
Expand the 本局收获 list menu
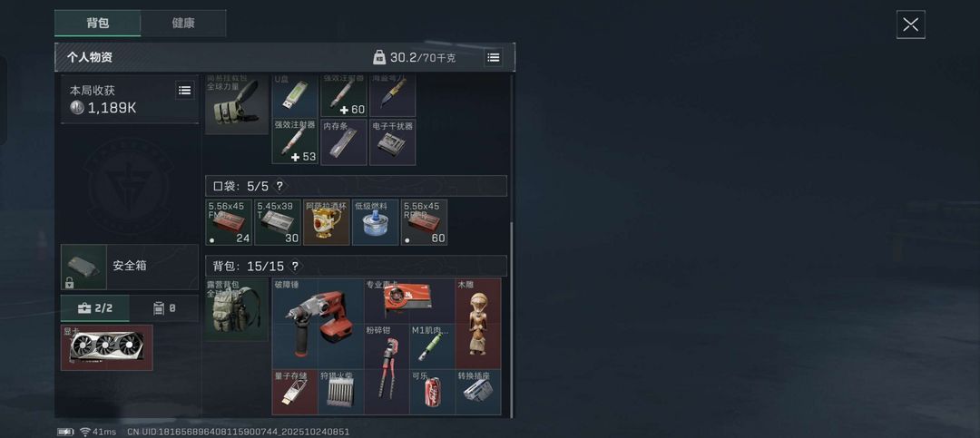point(184,90)
